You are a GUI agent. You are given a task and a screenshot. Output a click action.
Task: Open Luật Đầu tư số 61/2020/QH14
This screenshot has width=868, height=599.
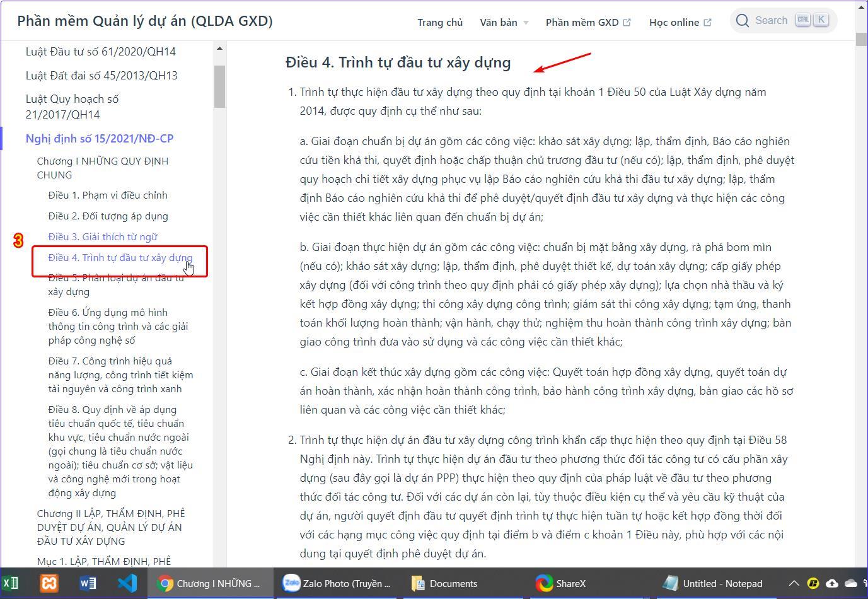click(101, 52)
